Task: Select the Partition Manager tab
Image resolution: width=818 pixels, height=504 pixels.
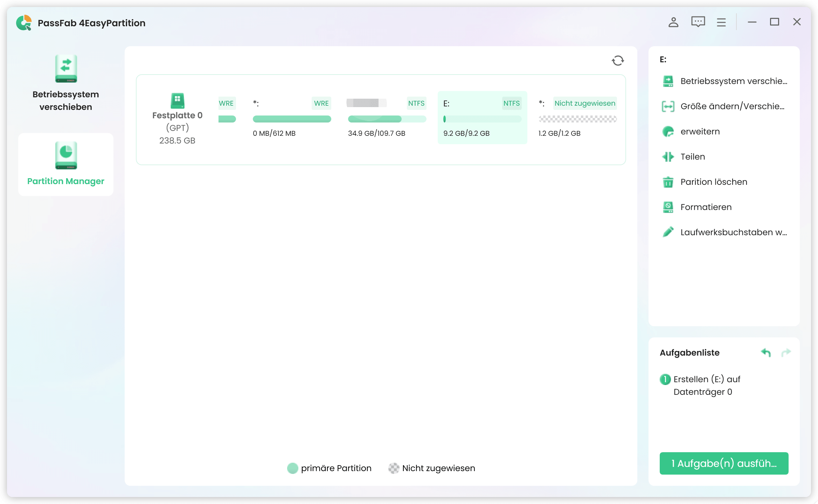Action: tap(66, 164)
